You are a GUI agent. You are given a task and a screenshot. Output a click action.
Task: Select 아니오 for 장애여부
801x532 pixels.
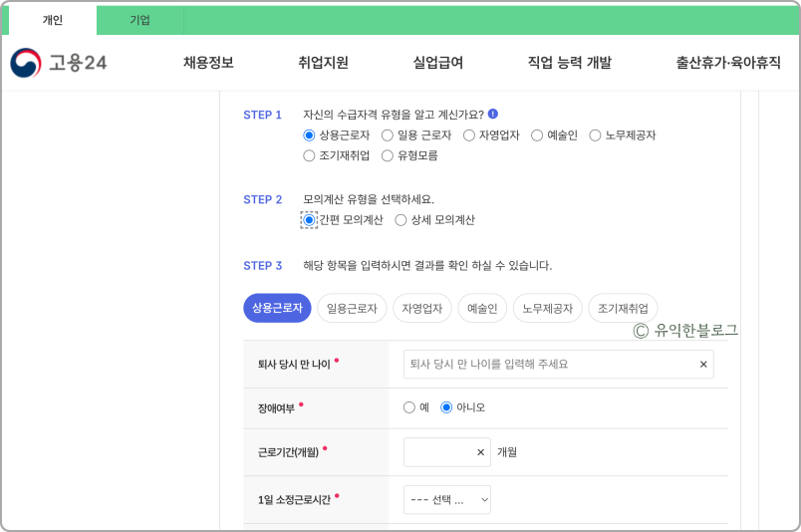(446, 407)
